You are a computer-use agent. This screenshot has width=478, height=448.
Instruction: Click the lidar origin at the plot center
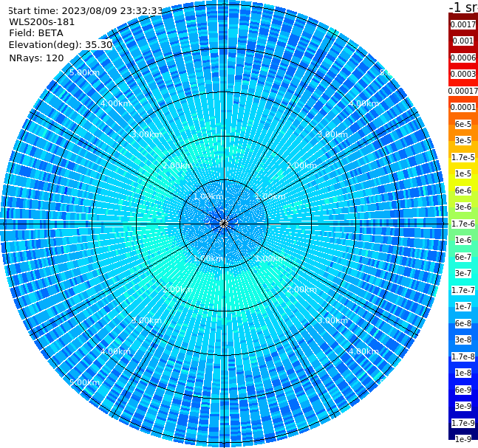[224, 224]
